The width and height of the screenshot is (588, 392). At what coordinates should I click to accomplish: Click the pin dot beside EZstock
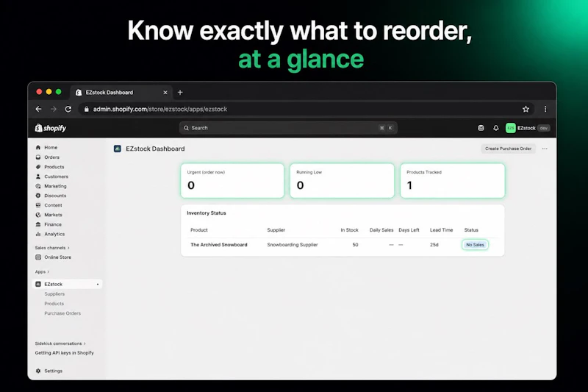[x=98, y=285]
